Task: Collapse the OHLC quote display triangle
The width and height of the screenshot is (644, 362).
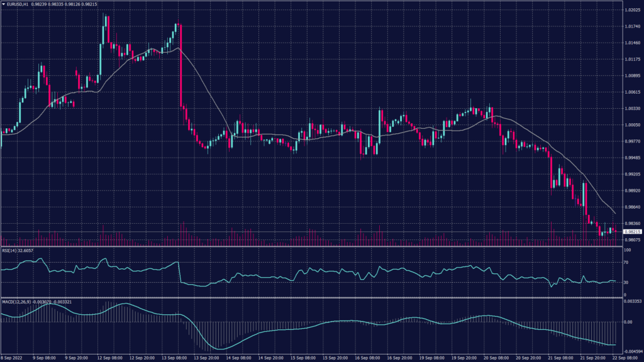Action: [x=5, y=4]
